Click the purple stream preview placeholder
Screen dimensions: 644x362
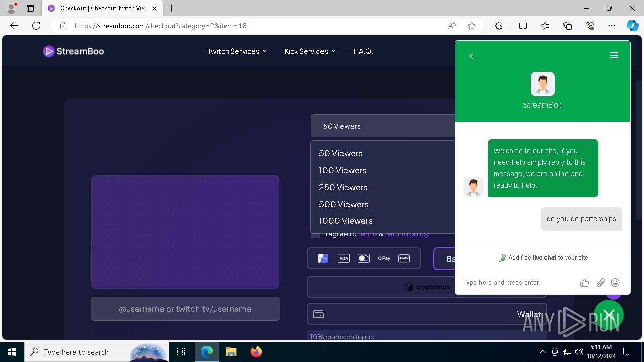tap(185, 232)
